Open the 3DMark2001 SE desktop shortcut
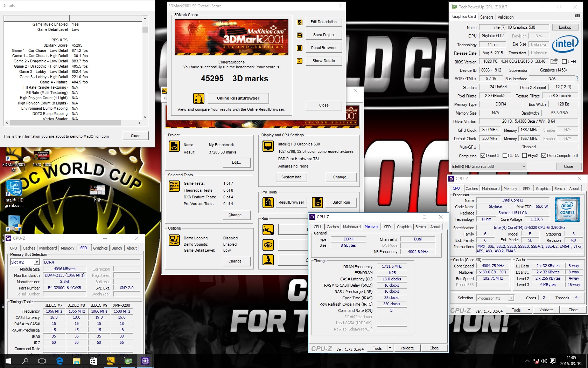The image size is (588, 368). (x=14, y=160)
